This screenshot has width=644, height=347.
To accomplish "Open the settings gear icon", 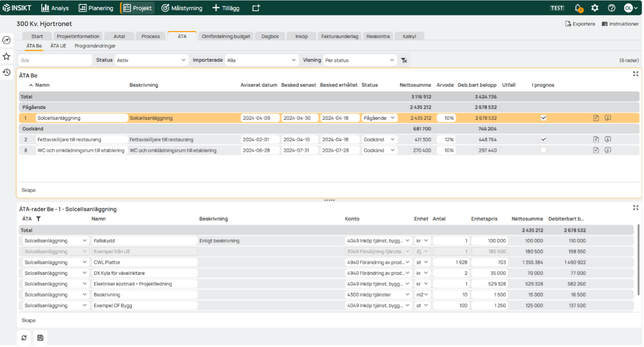I will (595, 8).
